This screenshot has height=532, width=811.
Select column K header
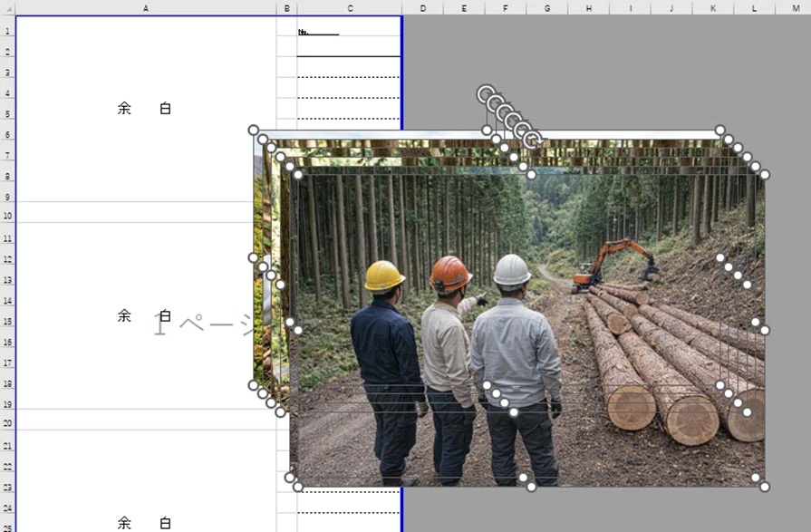point(713,8)
